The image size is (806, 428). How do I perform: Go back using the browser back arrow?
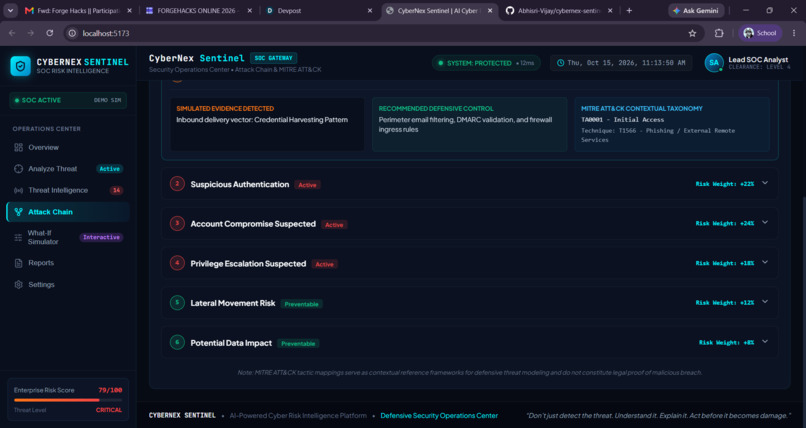pyautogui.click(x=12, y=33)
